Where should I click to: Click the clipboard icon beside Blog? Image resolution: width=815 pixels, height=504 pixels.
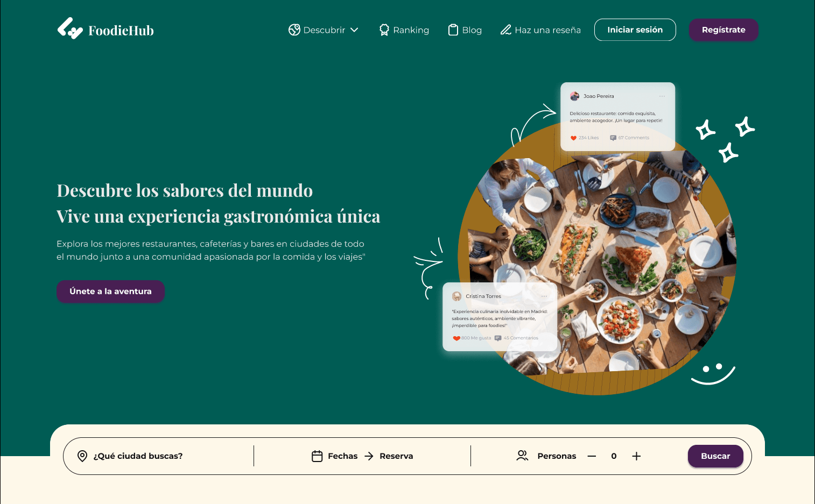(453, 30)
